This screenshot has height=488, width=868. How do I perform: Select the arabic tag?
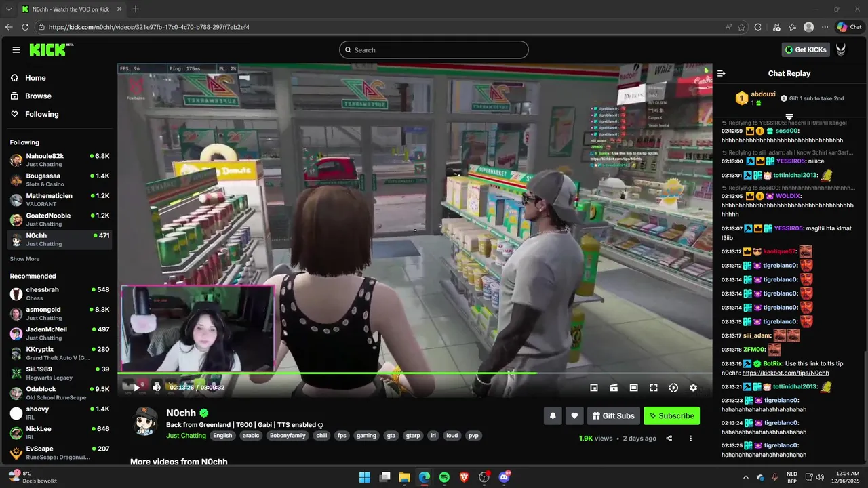tap(251, 436)
